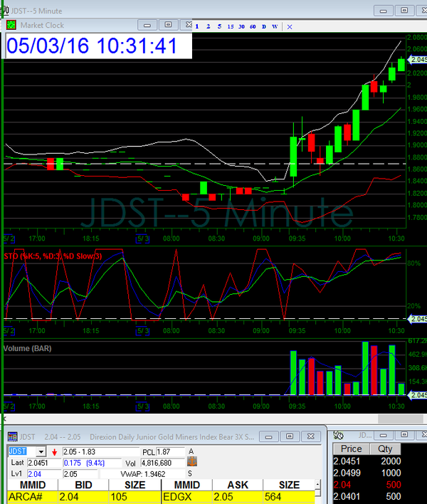Click the Price column header in time and sales
Viewport: 427px width, 504px height.
coord(352,449)
